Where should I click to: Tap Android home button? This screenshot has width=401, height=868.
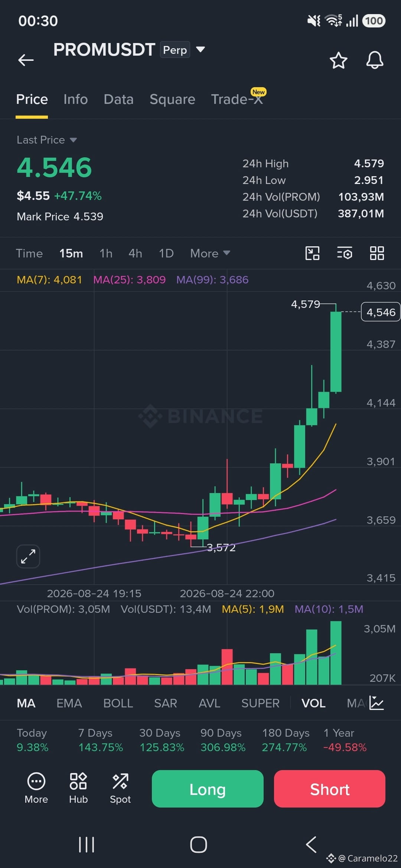coord(199,845)
